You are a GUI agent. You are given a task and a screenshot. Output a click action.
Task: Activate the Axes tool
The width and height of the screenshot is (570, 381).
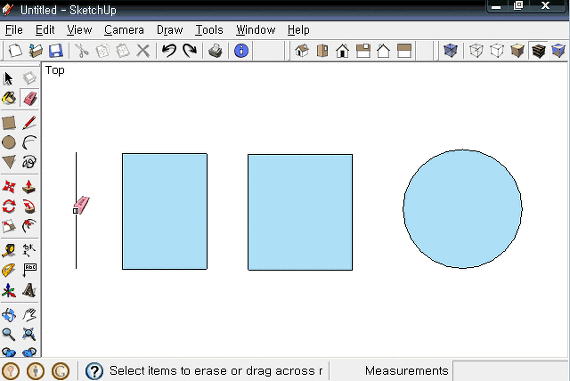click(x=9, y=290)
